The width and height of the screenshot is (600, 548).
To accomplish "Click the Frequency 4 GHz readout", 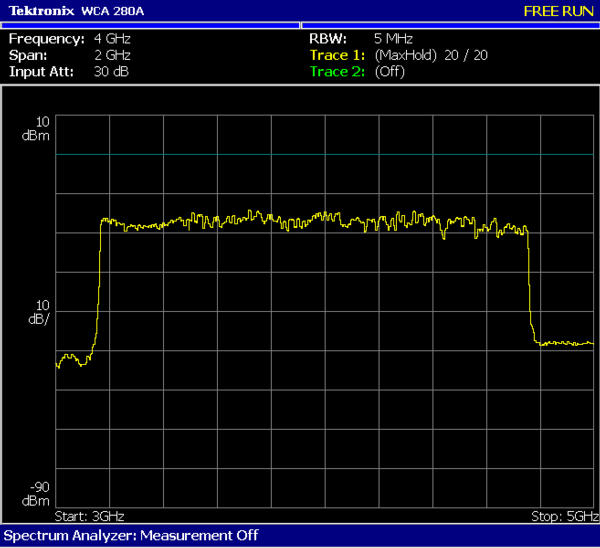I will [112, 39].
